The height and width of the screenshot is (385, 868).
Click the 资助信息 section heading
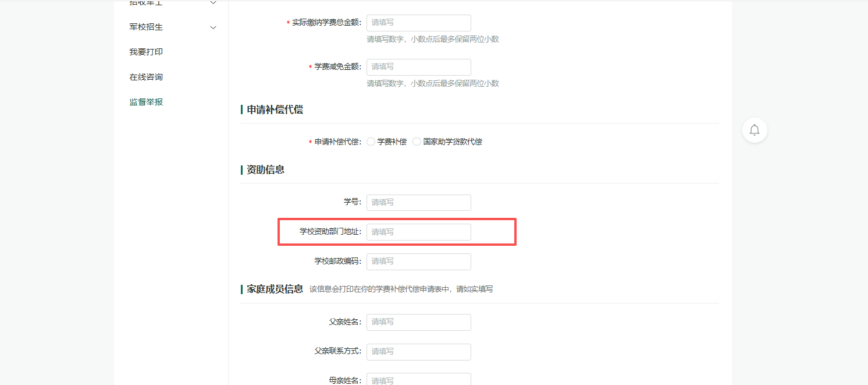(x=265, y=169)
